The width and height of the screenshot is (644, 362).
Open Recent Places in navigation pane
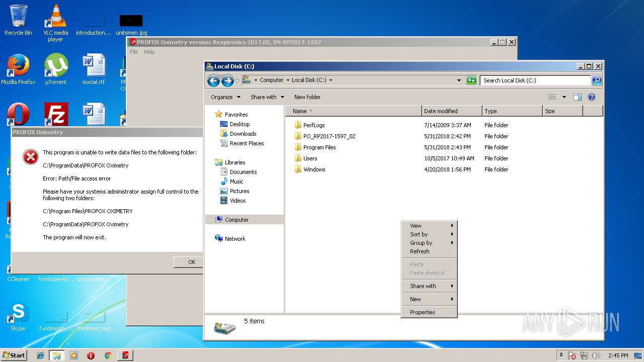tap(247, 143)
